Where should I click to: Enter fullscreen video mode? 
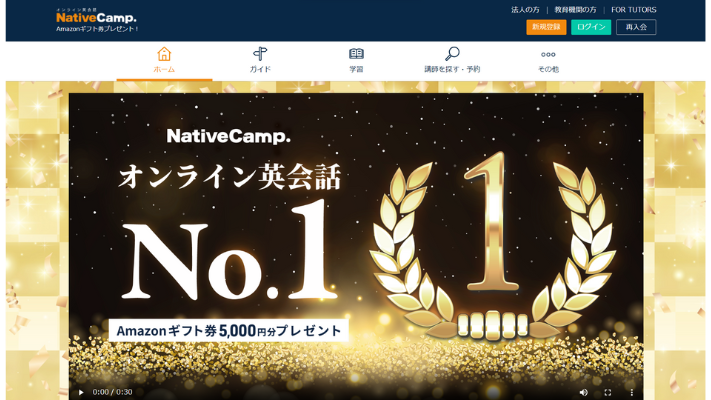pos(608,392)
